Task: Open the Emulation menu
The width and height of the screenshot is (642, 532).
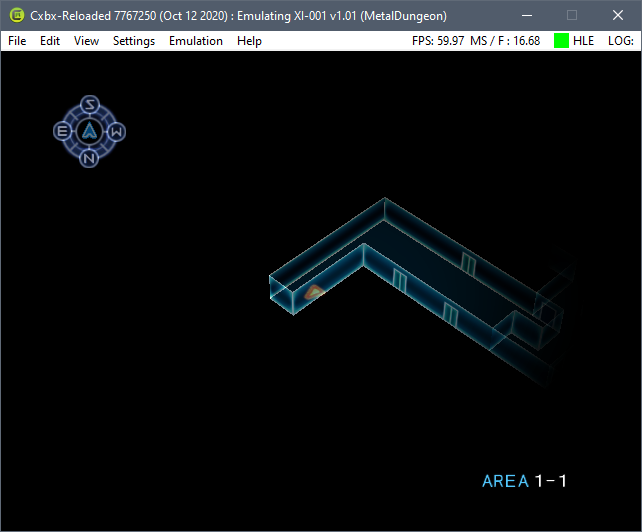Action: point(196,41)
